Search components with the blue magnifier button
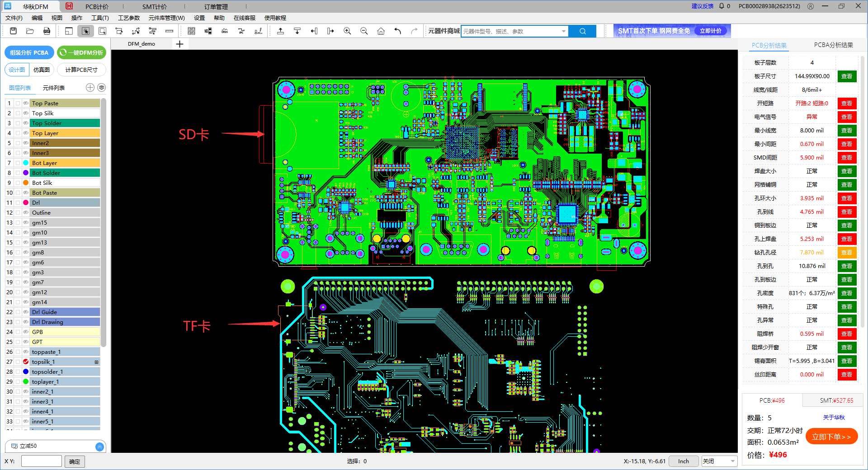Screen dimensions: 868x470 point(582,31)
